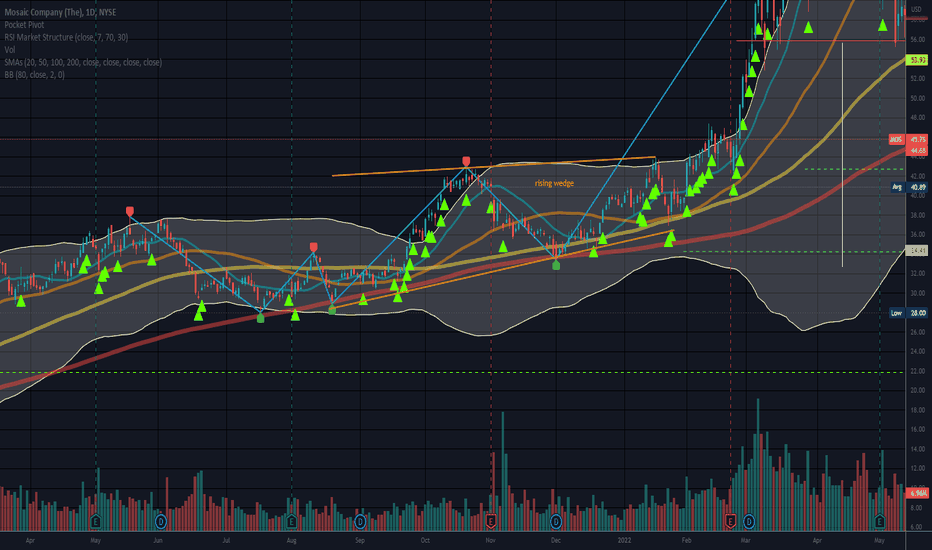
Task: Click the USD currency label on price scale
Action: [x=916, y=9]
